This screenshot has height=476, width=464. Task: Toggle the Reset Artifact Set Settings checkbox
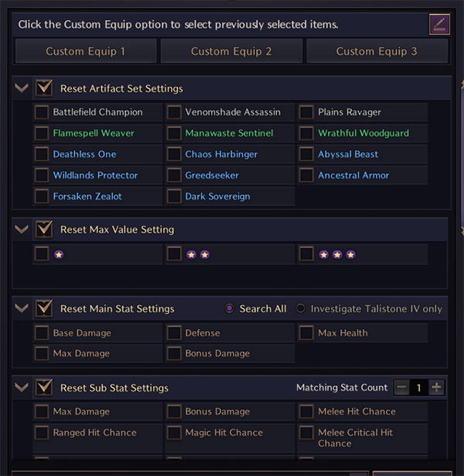[44, 88]
